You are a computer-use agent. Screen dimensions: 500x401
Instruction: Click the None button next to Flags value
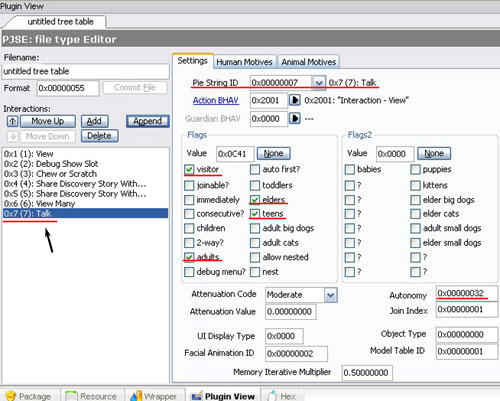tap(273, 154)
